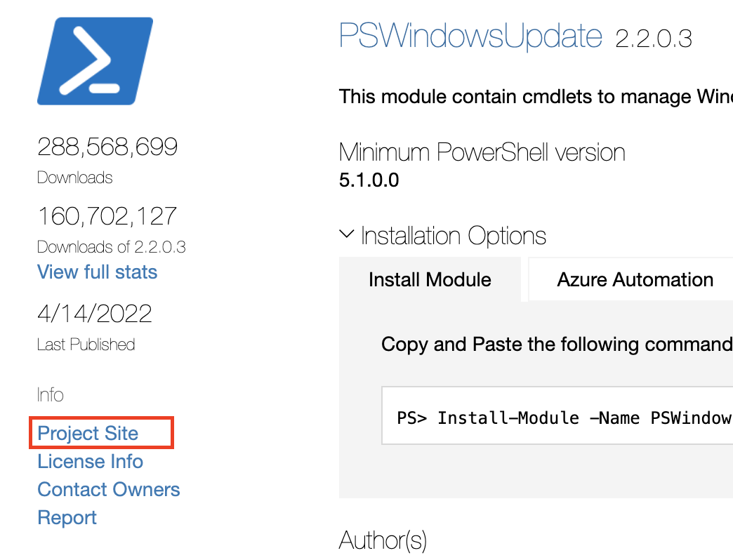Click the 160,702,127 version downloads count
The height and width of the screenshot is (560, 733).
pos(107,216)
